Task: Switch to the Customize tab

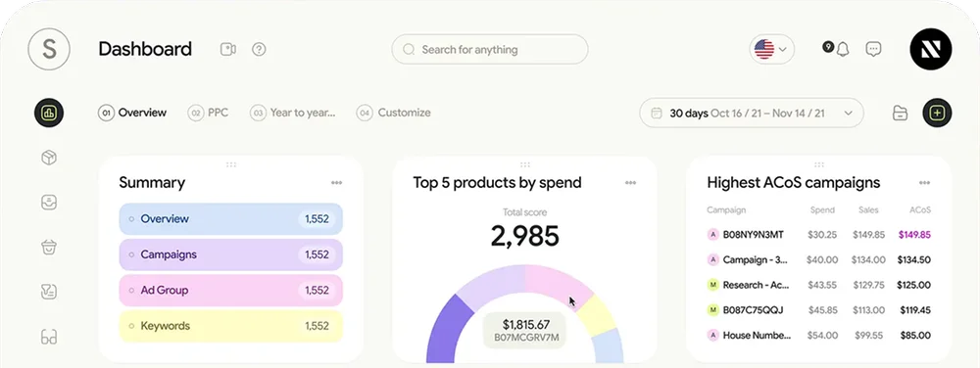Action: (394, 113)
